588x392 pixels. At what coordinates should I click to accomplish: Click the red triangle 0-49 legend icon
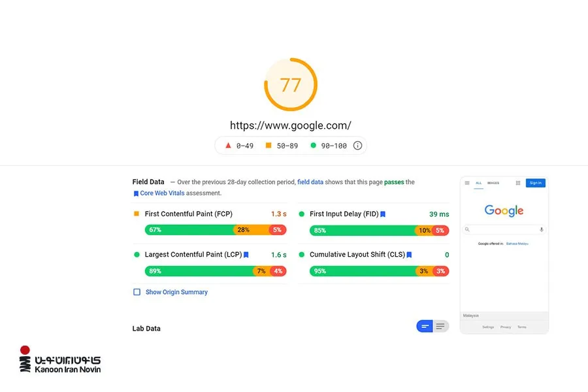pos(228,145)
